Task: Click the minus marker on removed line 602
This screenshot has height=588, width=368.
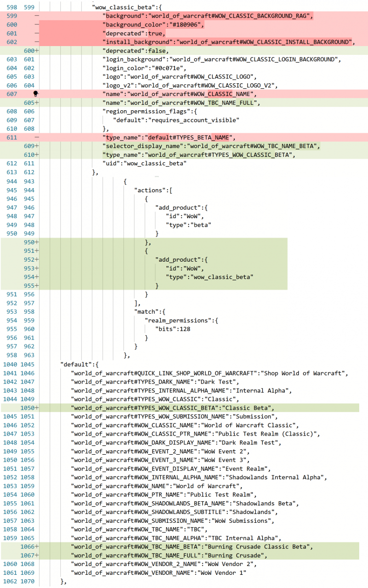Action: click(37, 42)
